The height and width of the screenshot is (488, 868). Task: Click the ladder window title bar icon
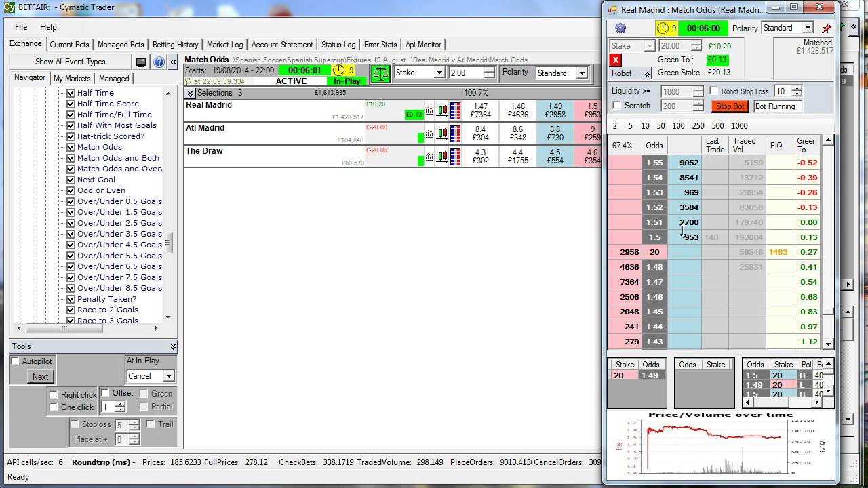coord(612,9)
